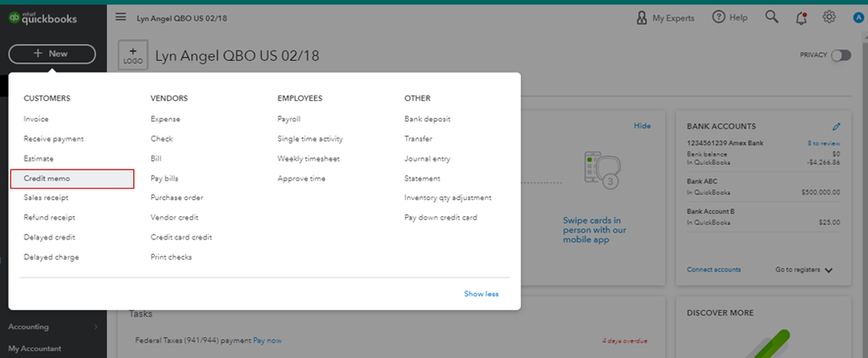Select Inventory qty adjustment
This screenshot has height=358, width=868.
[448, 197]
